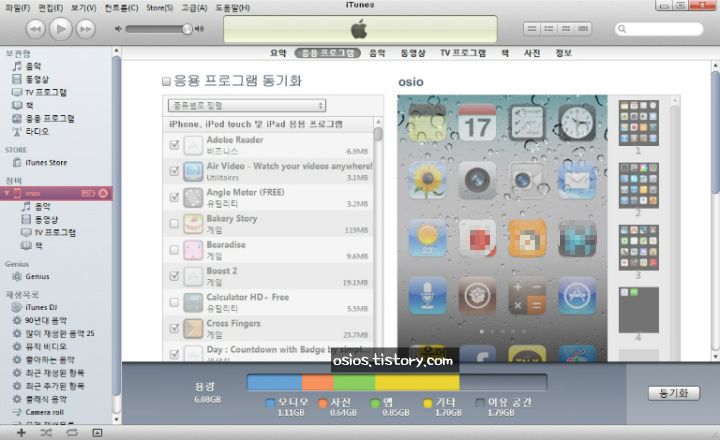Click the Cydia icon on iPhone preview
Screen dimensions: 720x440
coord(477,296)
